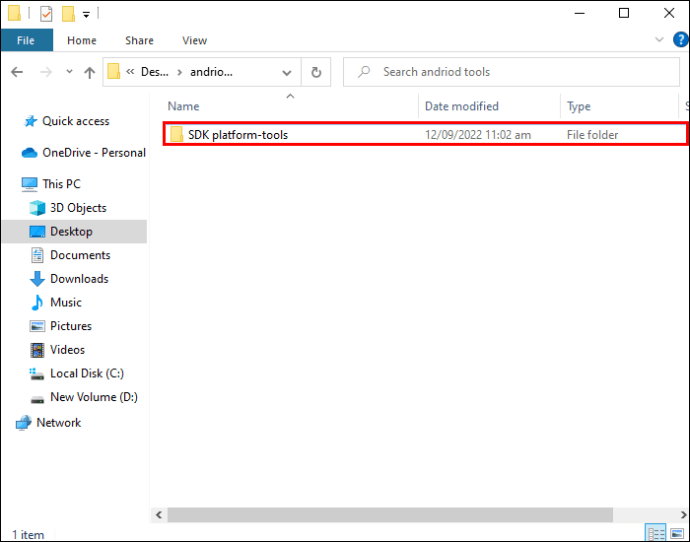
Task: Show hidden breadcrumb path chevrons
Action: pos(130,72)
